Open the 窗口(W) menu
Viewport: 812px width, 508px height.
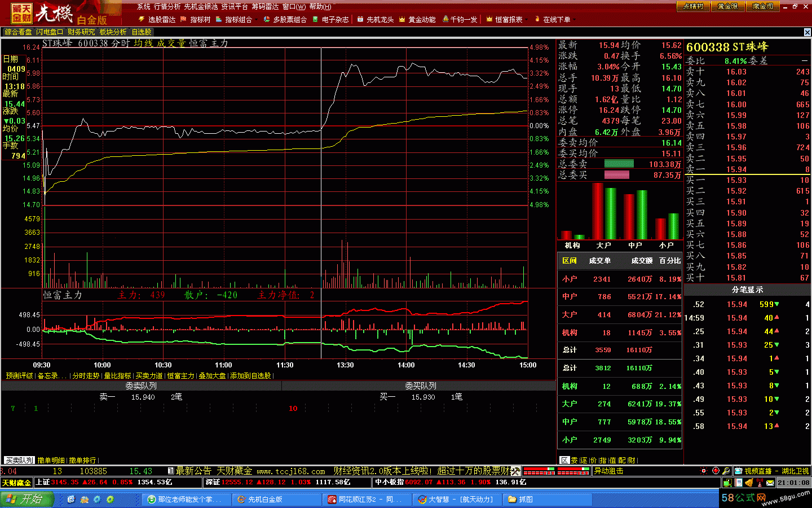coord(294,7)
